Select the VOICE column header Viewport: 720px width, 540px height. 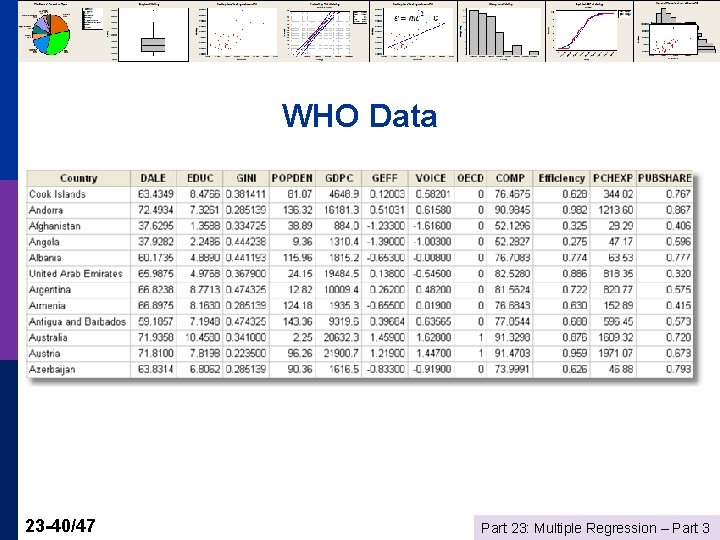pos(431,178)
